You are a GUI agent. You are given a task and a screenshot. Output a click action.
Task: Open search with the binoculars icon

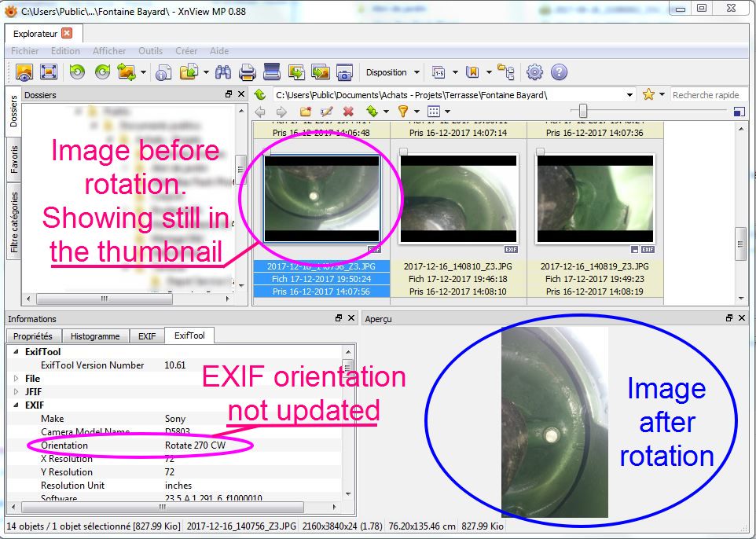click(222, 72)
